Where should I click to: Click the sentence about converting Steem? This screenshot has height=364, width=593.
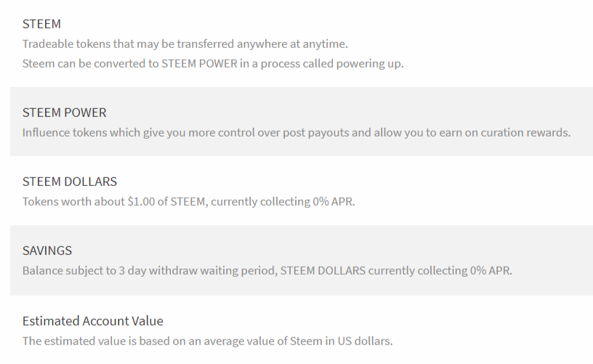(x=212, y=63)
